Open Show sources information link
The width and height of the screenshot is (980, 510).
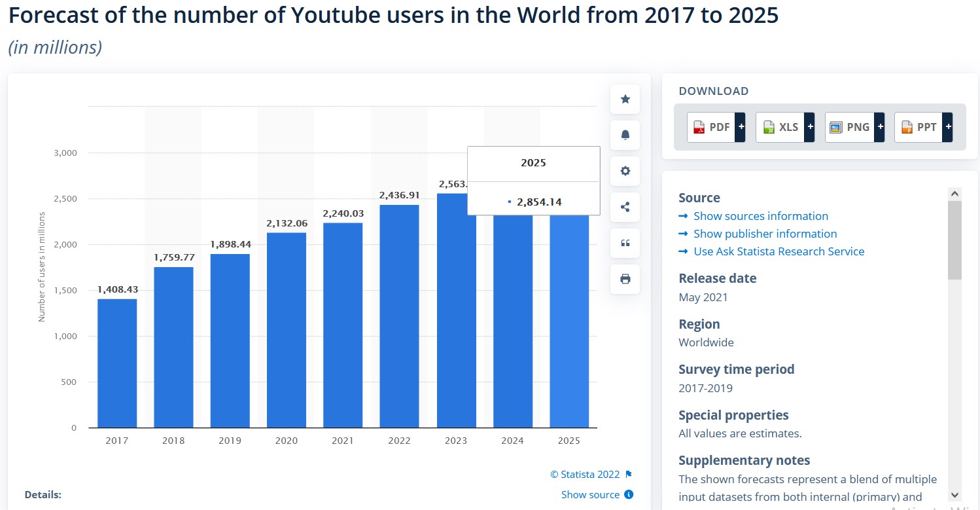[x=761, y=216]
